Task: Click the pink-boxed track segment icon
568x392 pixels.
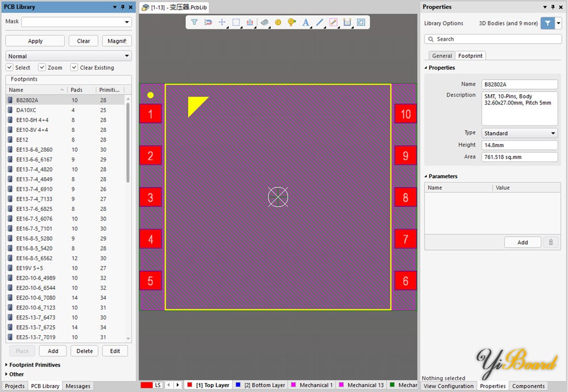Action: (x=333, y=23)
